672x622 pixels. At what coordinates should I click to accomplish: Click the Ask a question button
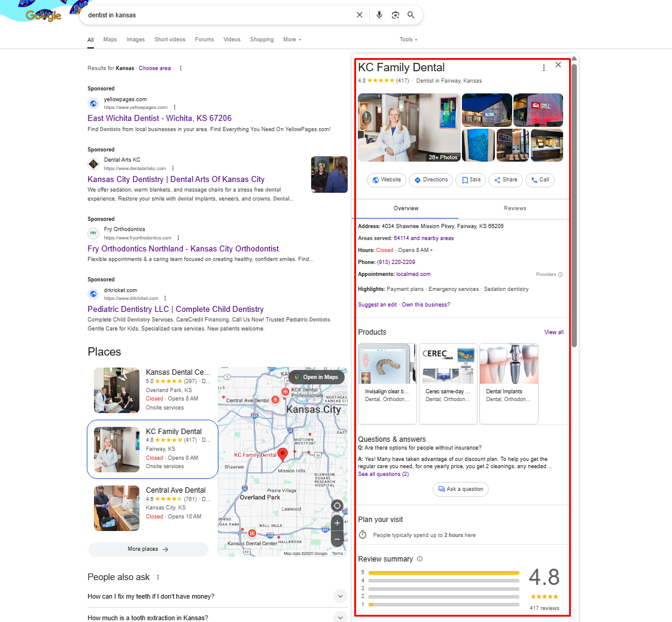460,489
